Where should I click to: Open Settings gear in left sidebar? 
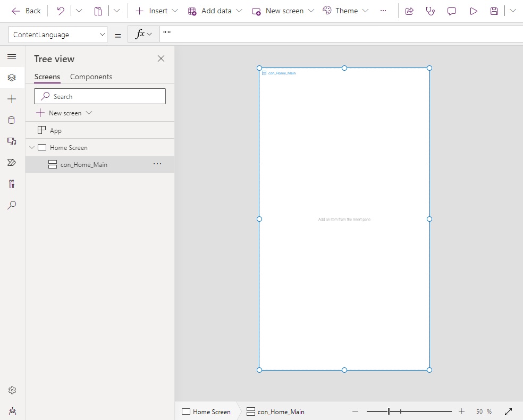coord(12,390)
